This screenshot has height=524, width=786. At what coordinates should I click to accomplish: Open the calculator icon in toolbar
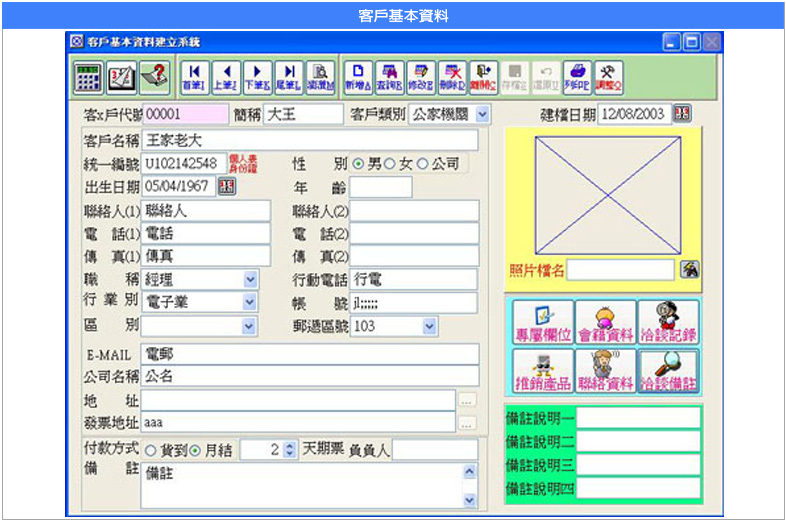[88, 75]
